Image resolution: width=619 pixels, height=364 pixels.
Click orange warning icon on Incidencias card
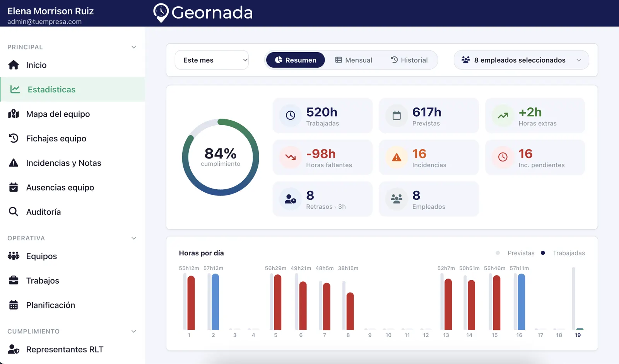point(397,157)
